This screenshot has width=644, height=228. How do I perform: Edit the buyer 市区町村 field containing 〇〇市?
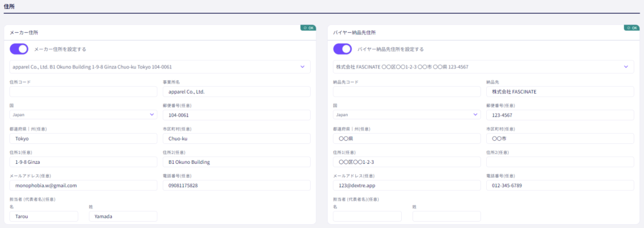coord(560,138)
